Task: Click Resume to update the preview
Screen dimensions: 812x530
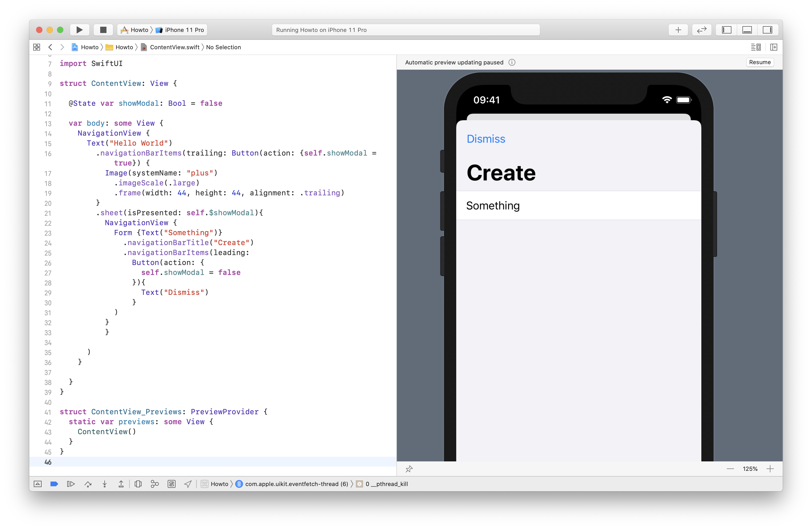Action: pos(760,62)
